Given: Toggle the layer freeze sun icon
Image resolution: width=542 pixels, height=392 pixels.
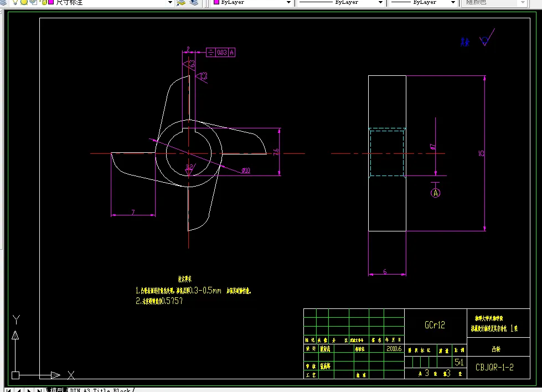Looking at the screenshot, I should [x=24, y=2].
